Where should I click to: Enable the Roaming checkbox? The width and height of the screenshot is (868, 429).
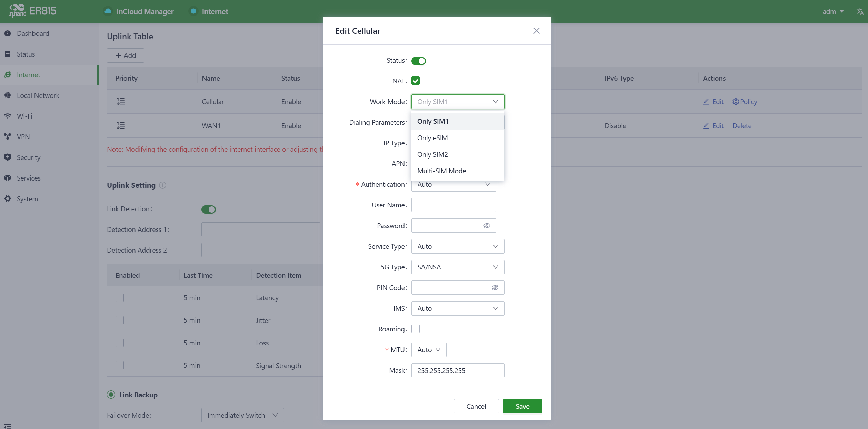[416, 329]
